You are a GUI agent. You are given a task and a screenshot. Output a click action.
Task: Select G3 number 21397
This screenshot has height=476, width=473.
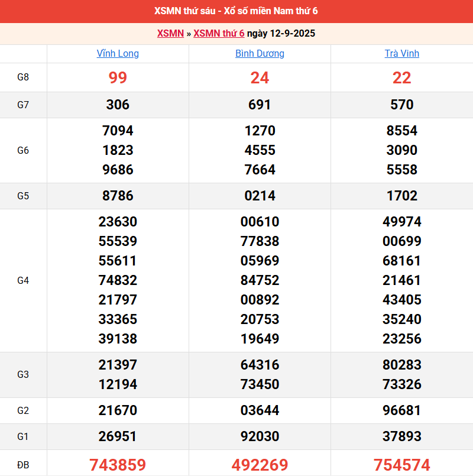pyautogui.click(x=118, y=365)
